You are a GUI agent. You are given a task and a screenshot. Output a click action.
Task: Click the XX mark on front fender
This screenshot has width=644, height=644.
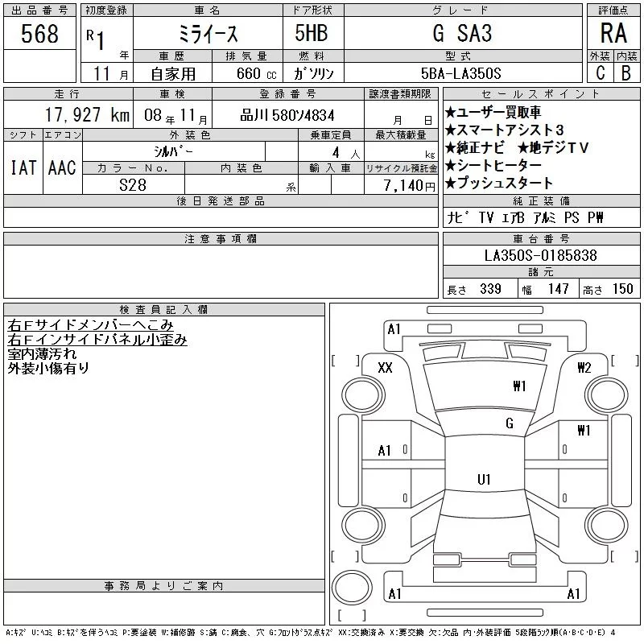tap(385, 368)
